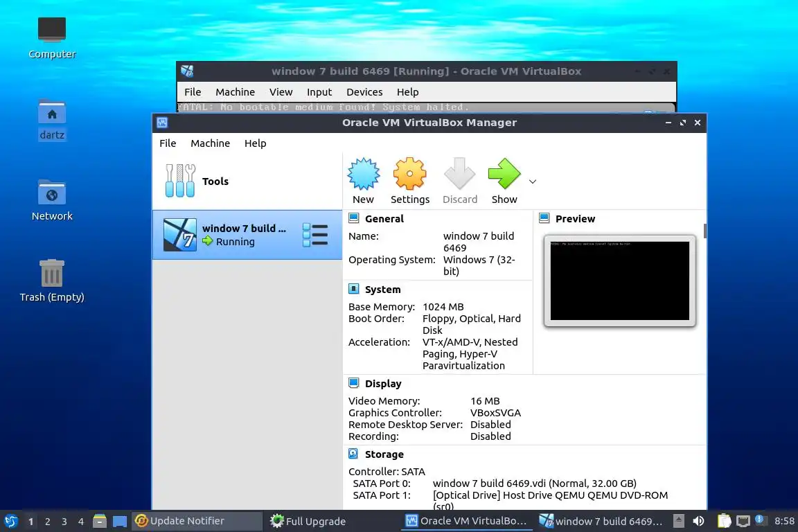Click the 'VBoxSVGA' graphics controller value

click(495, 413)
